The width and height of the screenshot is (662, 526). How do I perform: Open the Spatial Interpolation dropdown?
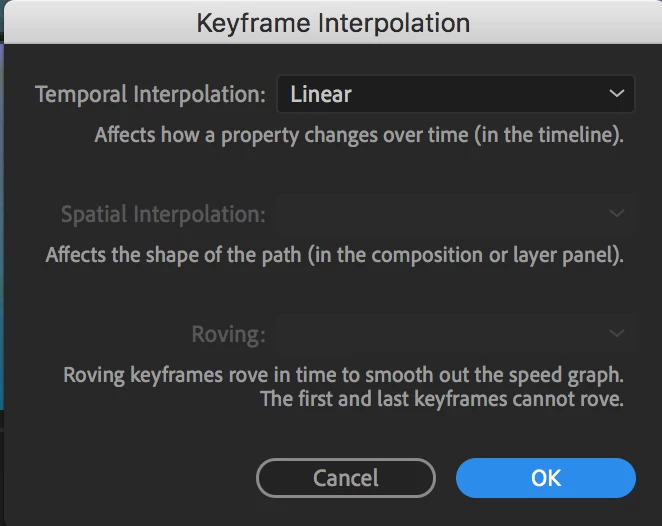pos(455,214)
